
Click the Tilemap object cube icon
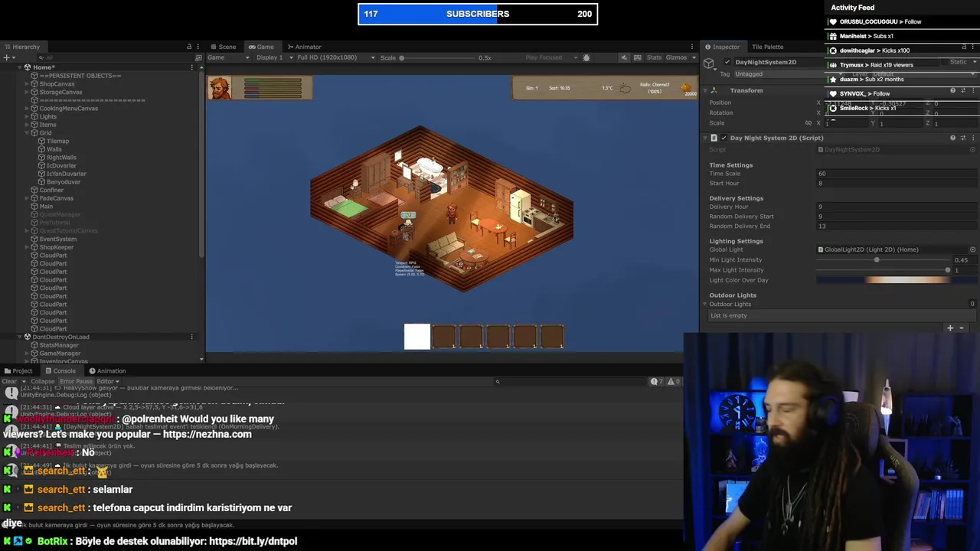coord(41,141)
